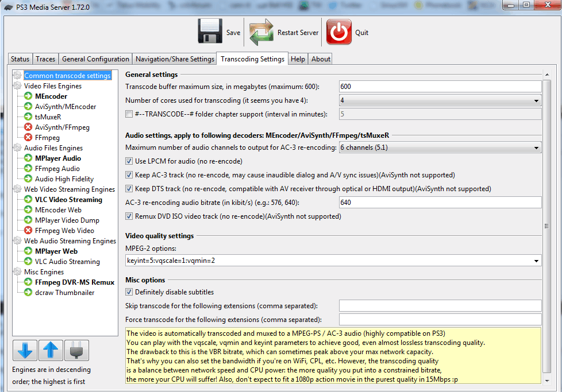Click red icon beside FFmpeg Web Video
Image resolution: width=562 pixels, height=392 pixels.
(28, 231)
